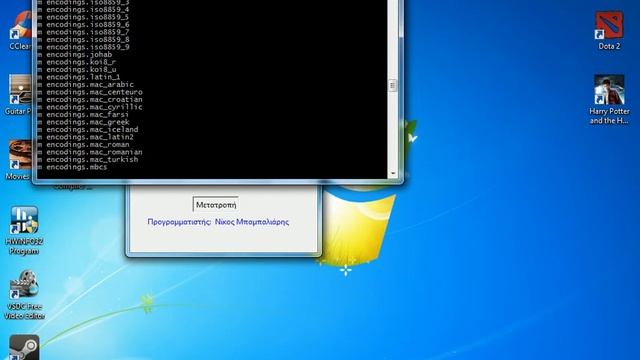
Task: Click the Νίκος Μπαμπαλιάρης link
Action: [252, 222]
